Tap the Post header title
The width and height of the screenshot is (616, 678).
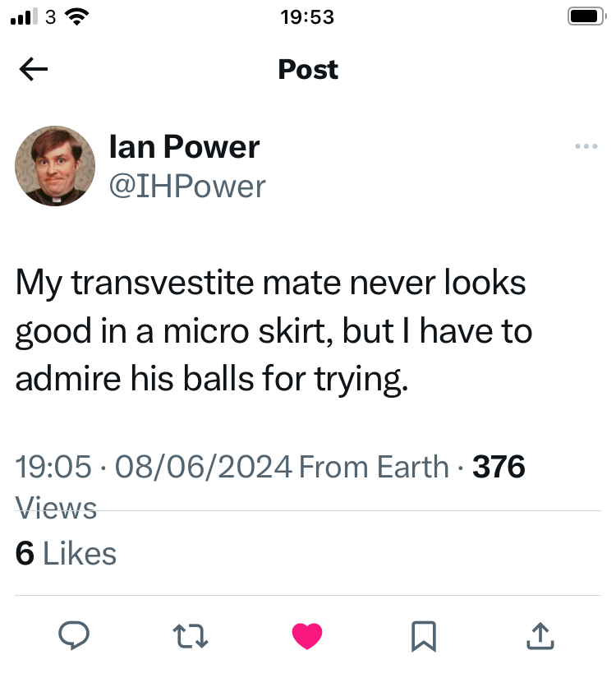(308, 70)
